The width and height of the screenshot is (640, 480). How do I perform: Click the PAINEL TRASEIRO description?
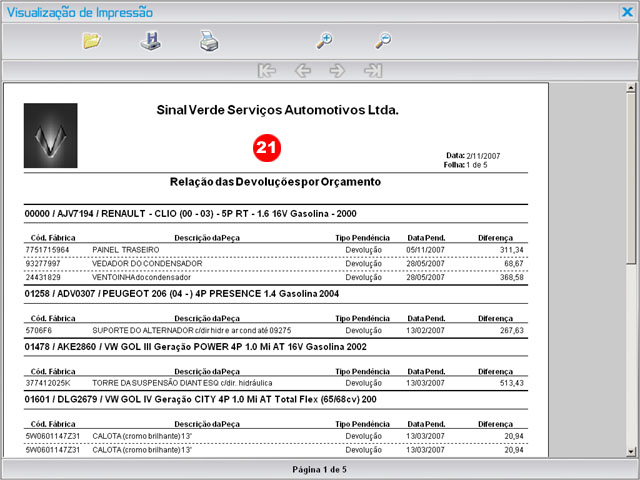126,250
